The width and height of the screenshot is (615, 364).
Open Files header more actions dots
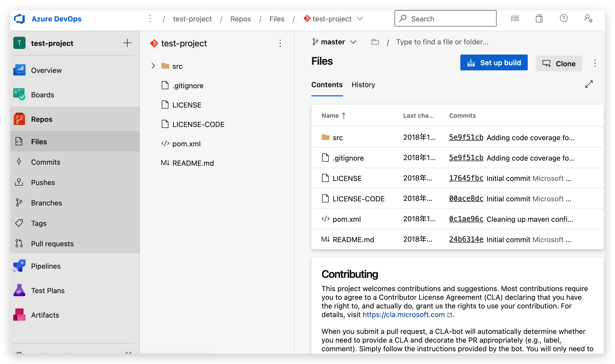[x=595, y=63]
